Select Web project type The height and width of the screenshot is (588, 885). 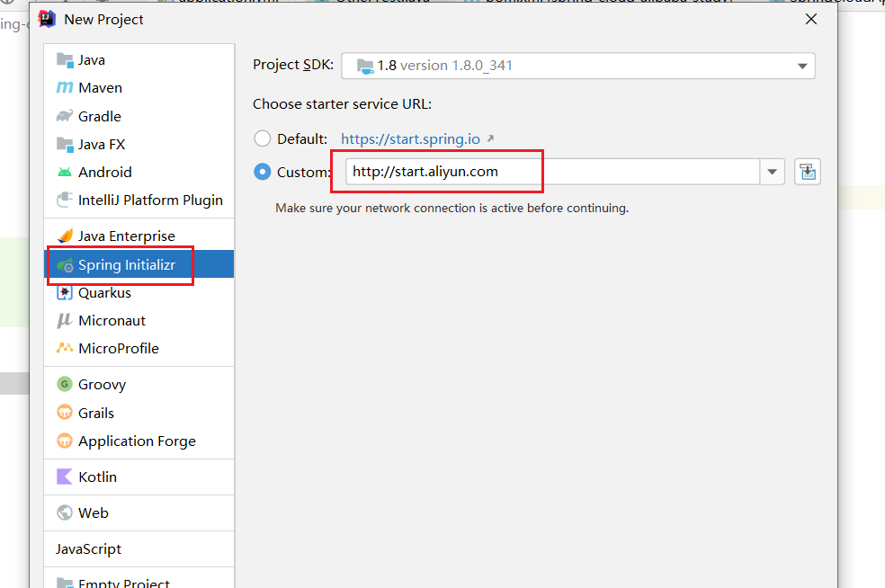(x=139, y=513)
